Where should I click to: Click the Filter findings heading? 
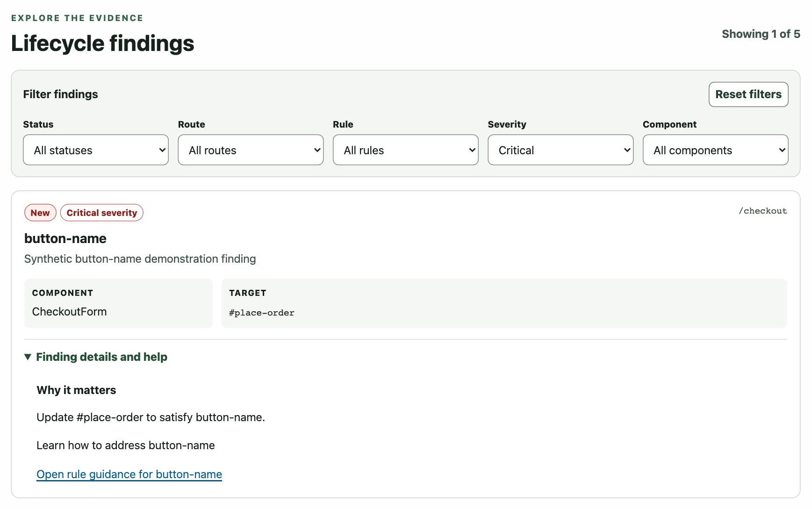pyautogui.click(x=61, y=94)
